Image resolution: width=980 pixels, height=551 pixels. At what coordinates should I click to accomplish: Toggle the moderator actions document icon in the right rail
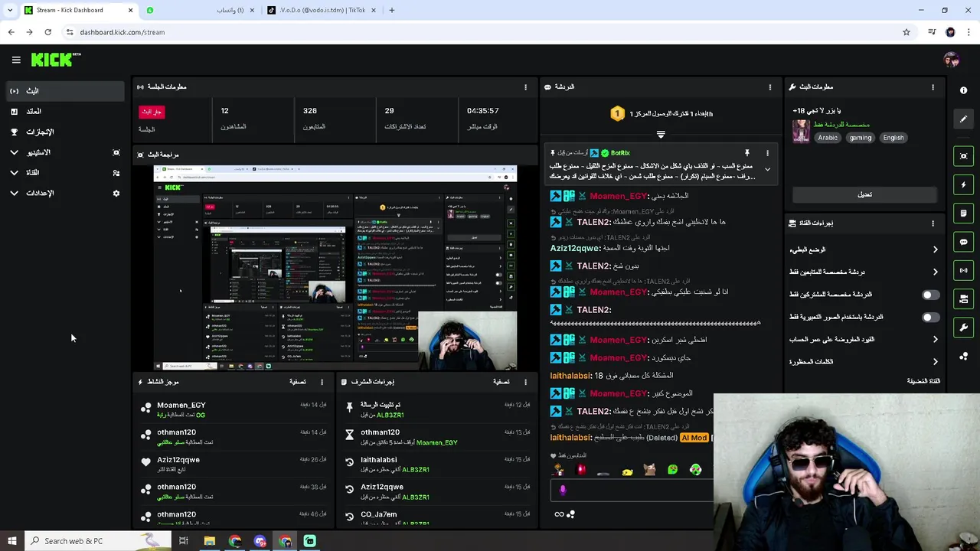click(963, 213)
